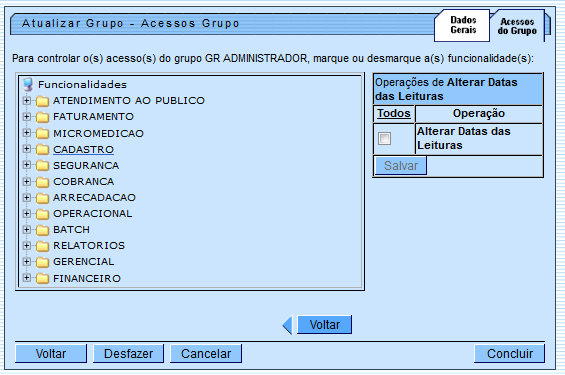Expand the FATURAMENTO tree node
The height and width of the screenshot is (375, 565).
26,116
